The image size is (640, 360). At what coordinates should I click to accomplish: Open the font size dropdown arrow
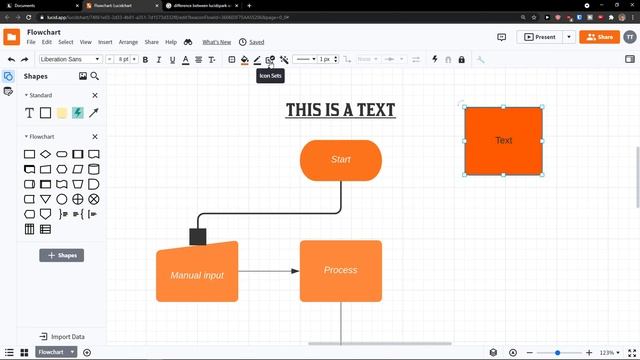click(x=134, y=59)
